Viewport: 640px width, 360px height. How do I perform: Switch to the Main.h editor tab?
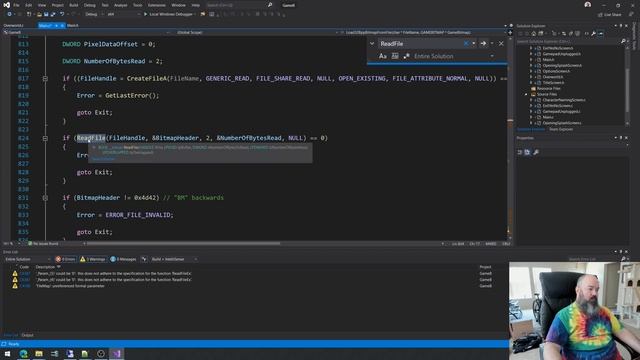pos(73,25)
